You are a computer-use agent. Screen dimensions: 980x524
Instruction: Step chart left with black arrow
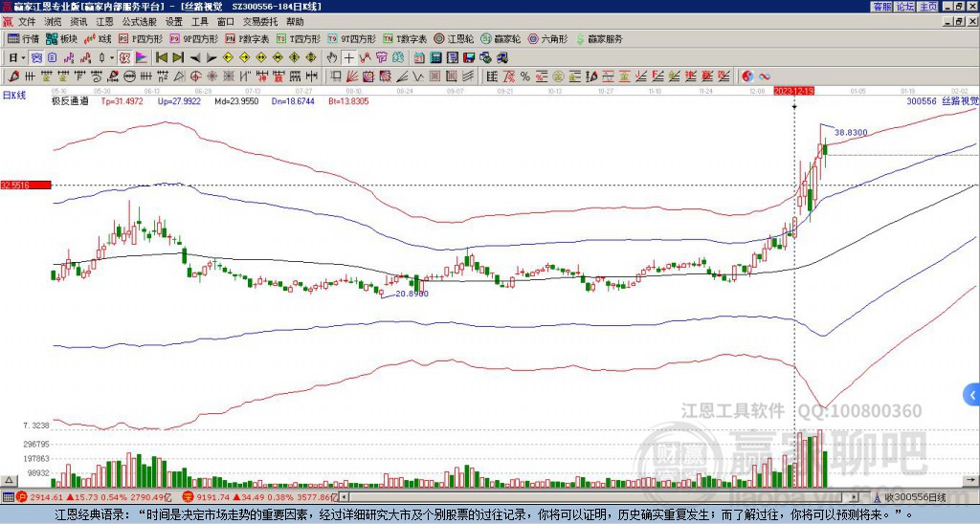[x=195, y=58]
